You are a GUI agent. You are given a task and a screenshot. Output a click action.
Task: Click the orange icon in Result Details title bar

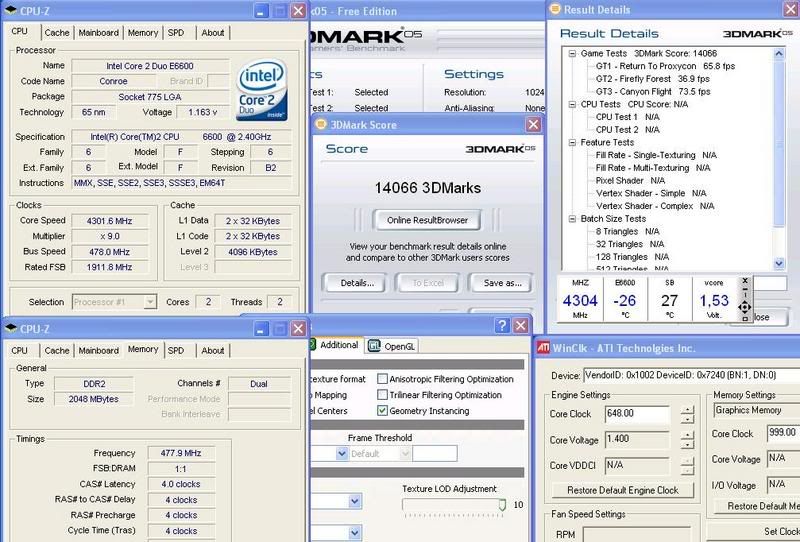pyautogui.click(x=555, y=9)
